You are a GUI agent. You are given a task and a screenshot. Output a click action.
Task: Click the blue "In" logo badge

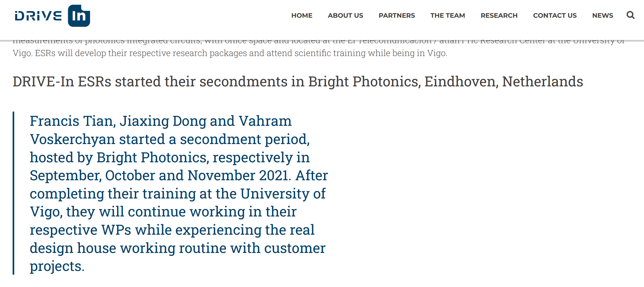[79, 16]
